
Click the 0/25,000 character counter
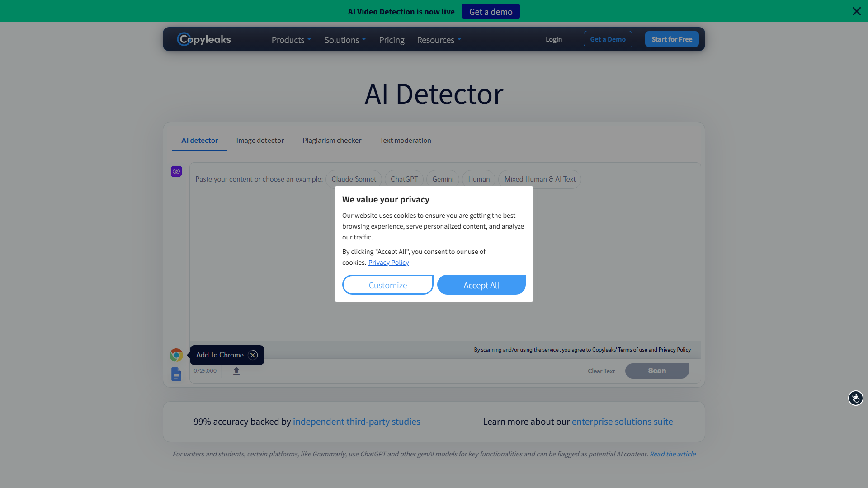pos(205,371)
